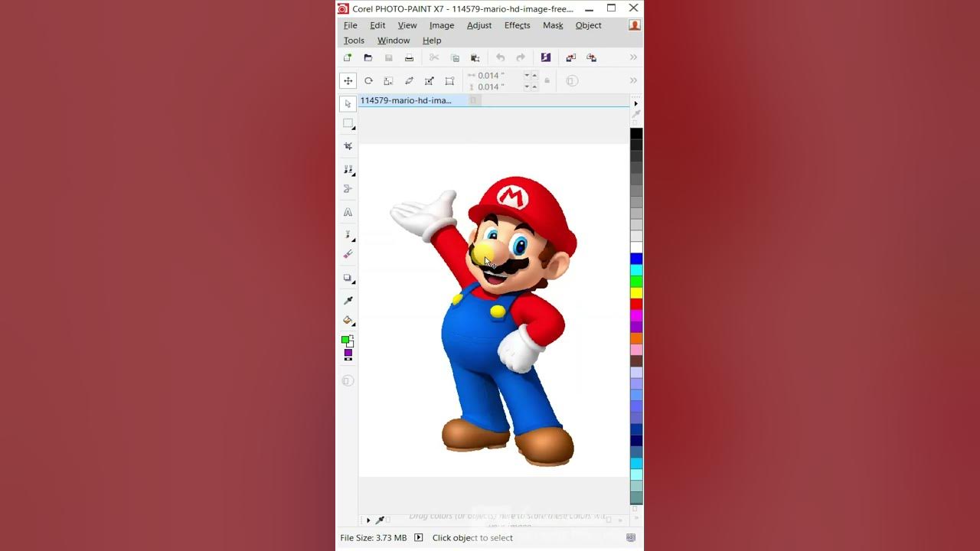Open the Effects menu
The height and width of the screenshot is (551, 980).
click(x=518, y=25)
